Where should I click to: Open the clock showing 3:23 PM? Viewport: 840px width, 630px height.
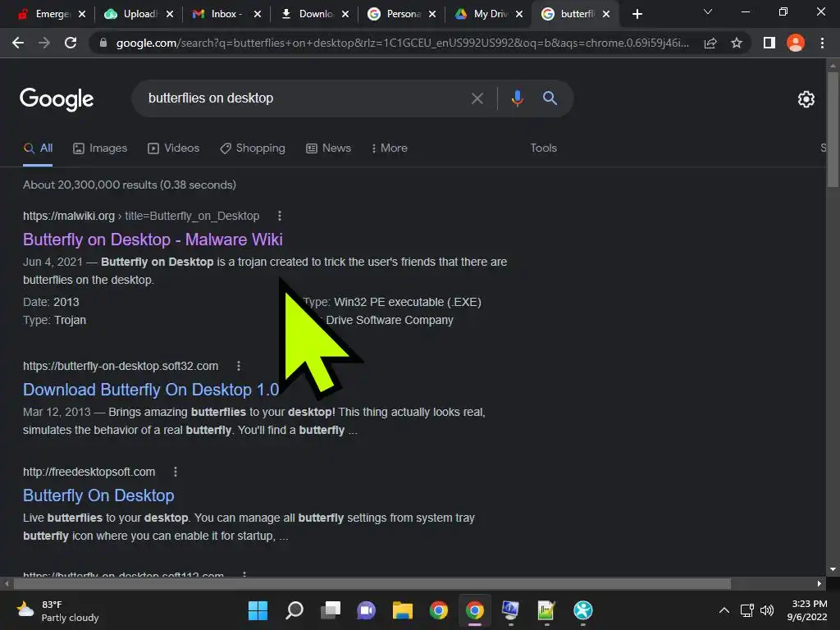click(x=807, y=610)
